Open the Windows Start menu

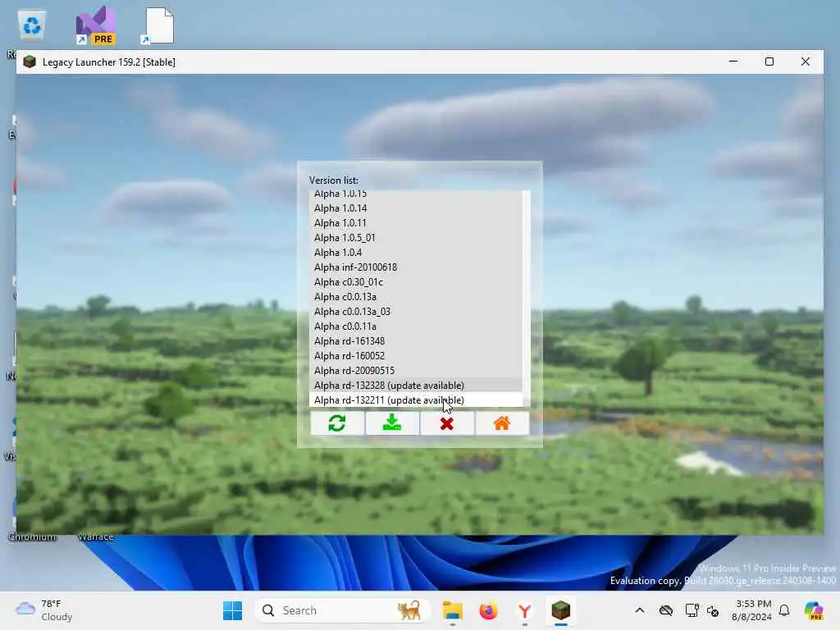pos(232,610)
